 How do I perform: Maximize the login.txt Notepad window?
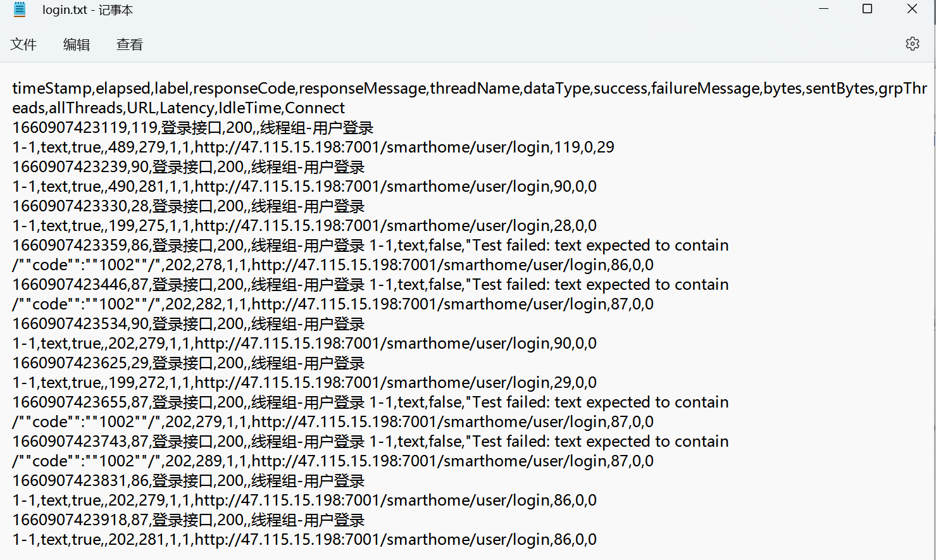868,9
